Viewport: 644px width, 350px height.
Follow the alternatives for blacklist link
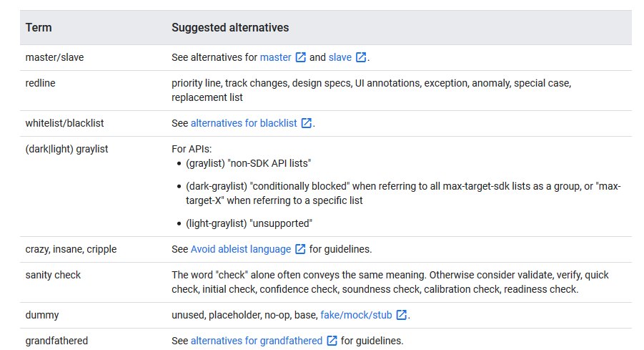click(244, 123)
